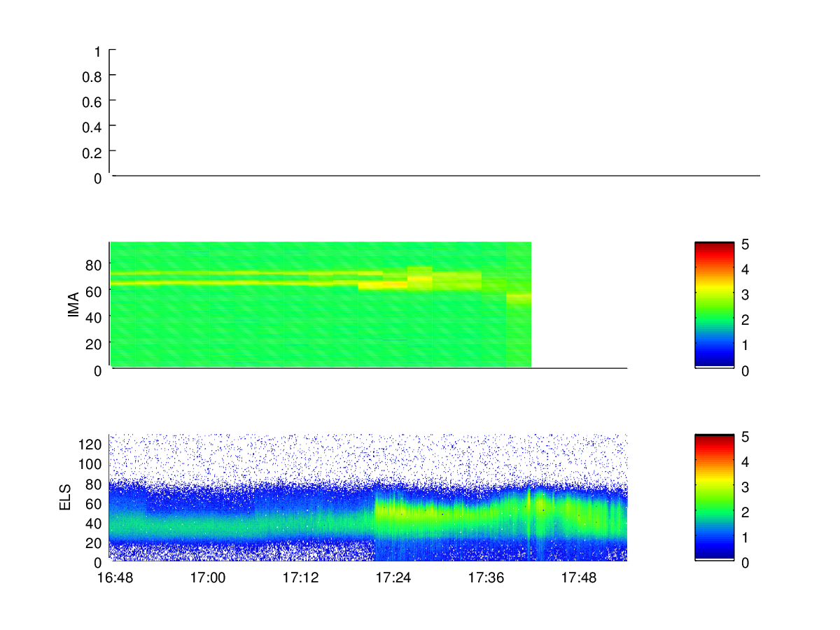Select the 17:36 time tick label
Screen dimensions: 840x630
(486, 578)
